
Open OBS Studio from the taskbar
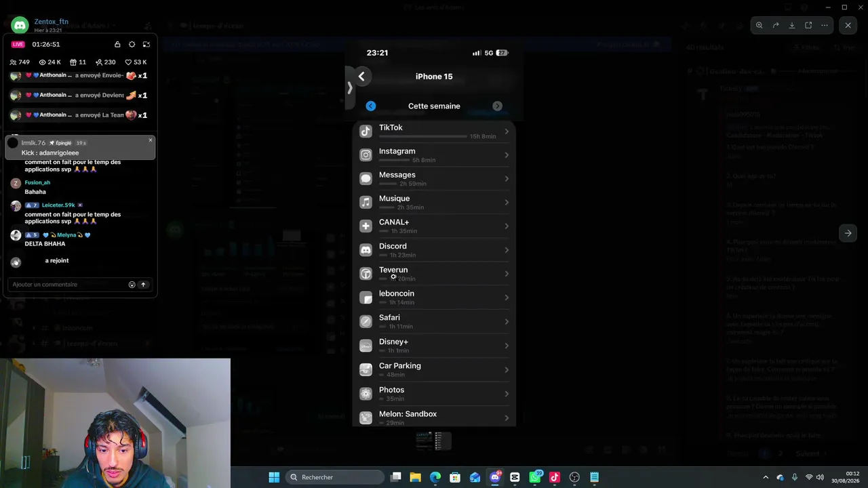point(574,477)
